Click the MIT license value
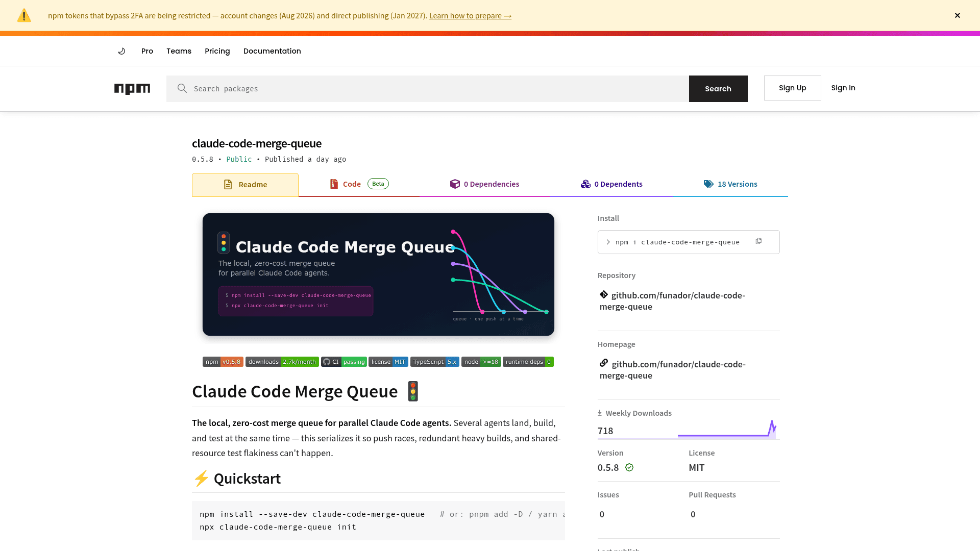 (696, 468)
